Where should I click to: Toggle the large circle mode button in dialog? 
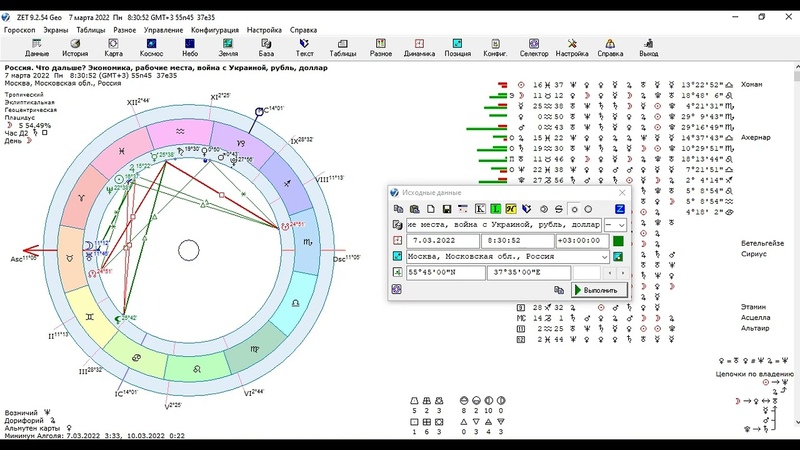(588, 208)
